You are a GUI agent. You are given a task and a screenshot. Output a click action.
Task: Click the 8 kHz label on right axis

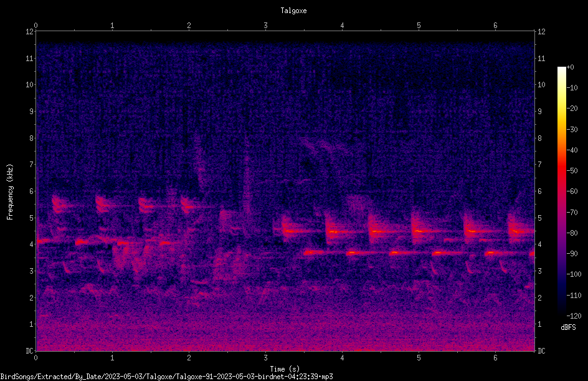coord(539,138)
